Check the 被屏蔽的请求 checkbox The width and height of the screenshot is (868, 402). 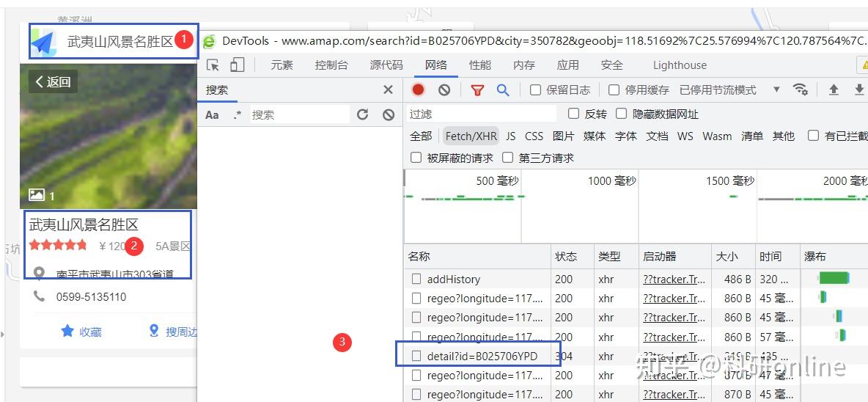416,158
